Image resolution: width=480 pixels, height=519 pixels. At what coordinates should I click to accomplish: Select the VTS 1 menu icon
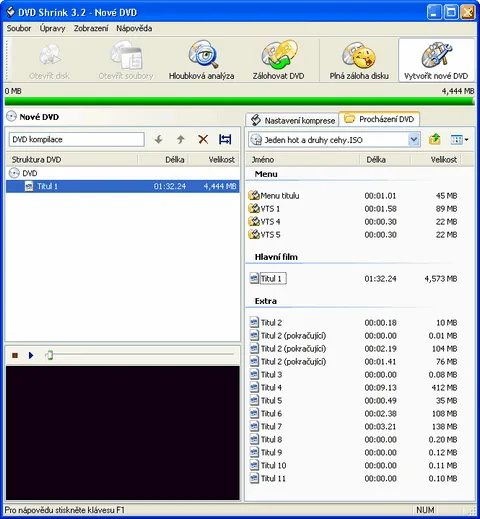(254, 208)
